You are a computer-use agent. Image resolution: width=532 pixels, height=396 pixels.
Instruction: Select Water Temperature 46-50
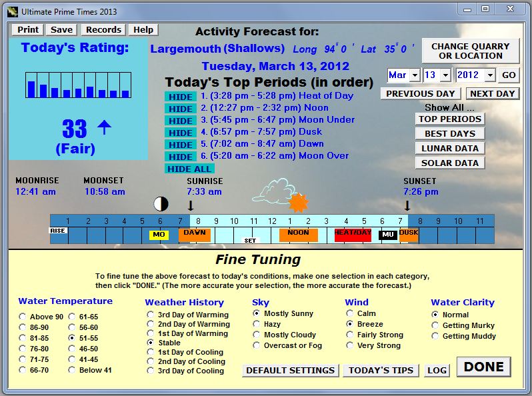pyautogui.click(x=71, y=349)
